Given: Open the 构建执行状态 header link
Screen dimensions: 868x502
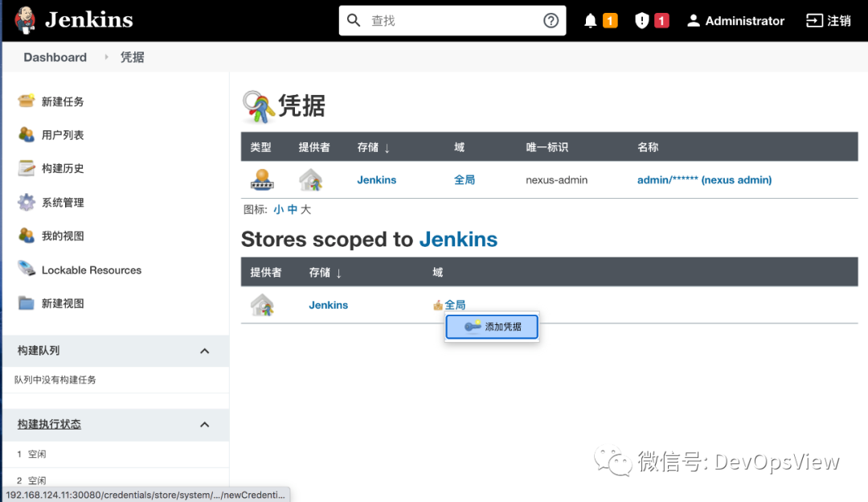Looking at the screenshot, I should pyautogui.click(x=49, y=424).
